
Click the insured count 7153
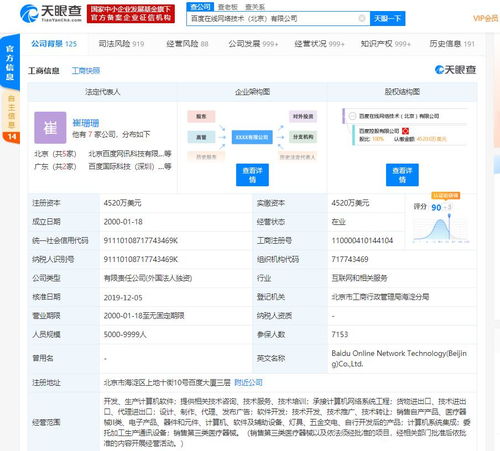pyautogui.click(x=340, y=334)
